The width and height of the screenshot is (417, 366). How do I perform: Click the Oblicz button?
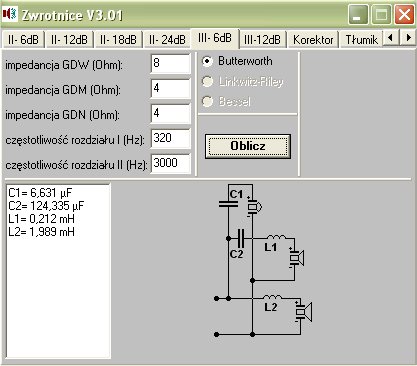click(x=248, y=146)
